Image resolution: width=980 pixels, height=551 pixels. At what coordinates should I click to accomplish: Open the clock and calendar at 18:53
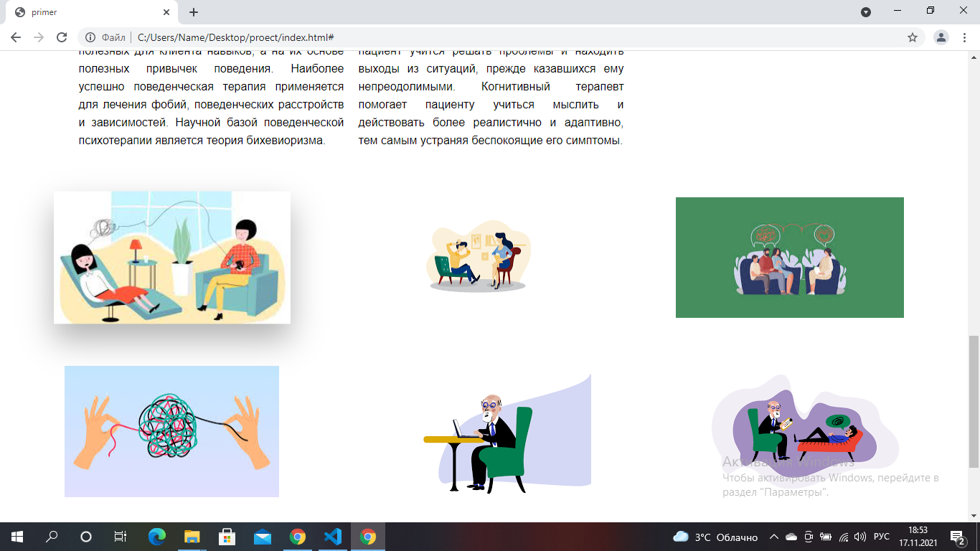click(918, 537)
